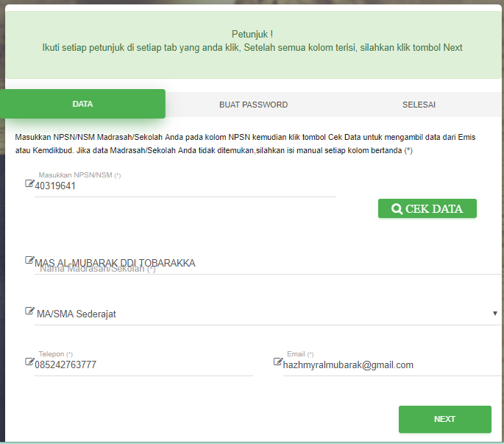This screenshot has height=444, width=504.
Task: Click the edit icon beside Email field
Action: (x=278, y=362)
